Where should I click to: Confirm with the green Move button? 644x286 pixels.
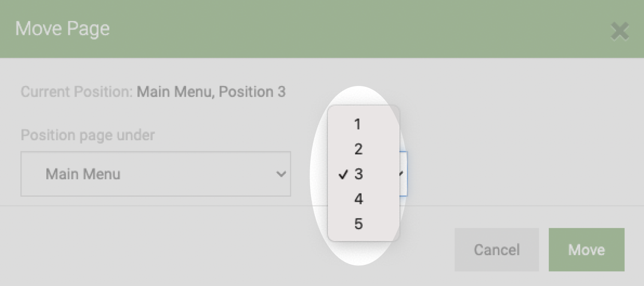[587, 250]
